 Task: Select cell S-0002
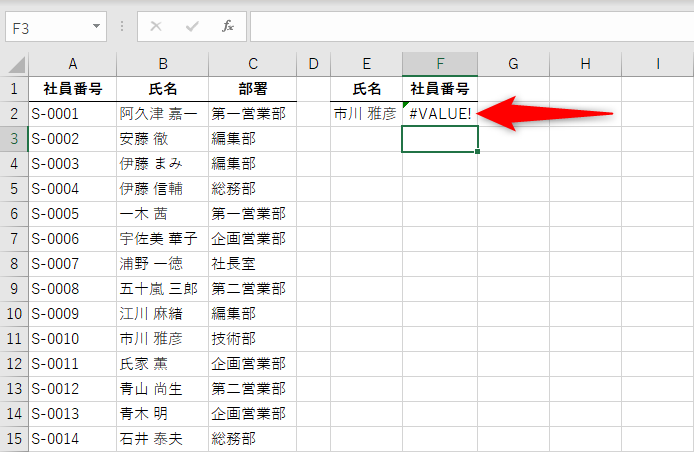(73, 139)
